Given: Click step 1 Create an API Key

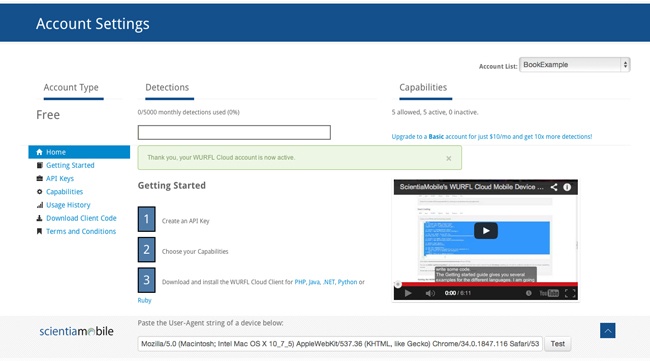Looking at the screenshot, I should tap(185, 221).
